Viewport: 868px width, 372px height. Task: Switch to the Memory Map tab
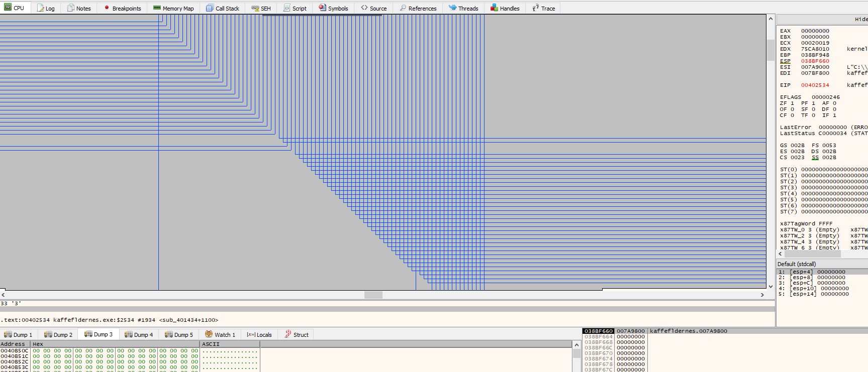[173, 9]
